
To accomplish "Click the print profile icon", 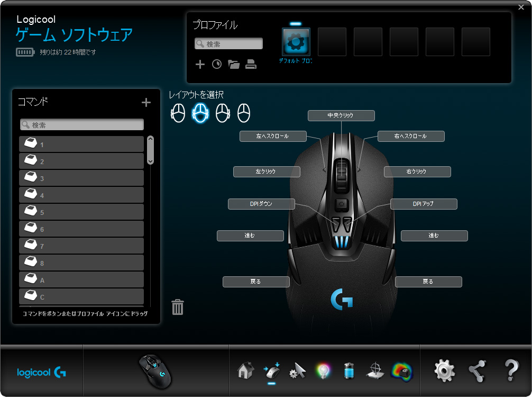I will coord(251,64).
